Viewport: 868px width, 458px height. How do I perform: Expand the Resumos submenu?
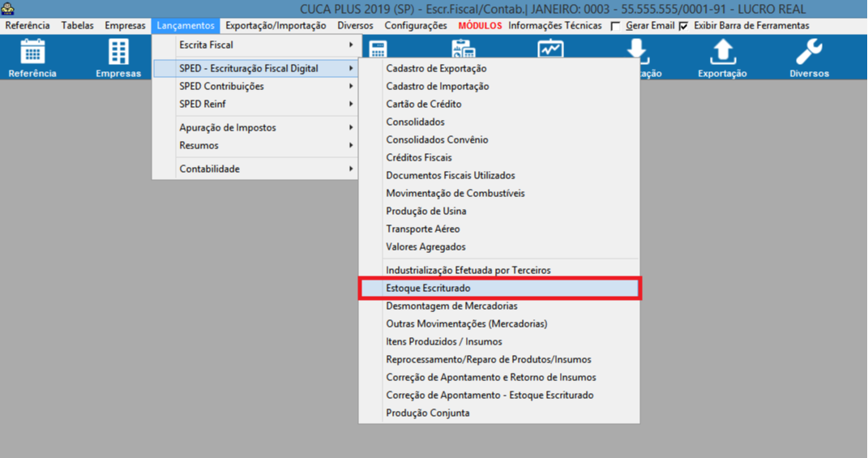[x=255, y=145]
